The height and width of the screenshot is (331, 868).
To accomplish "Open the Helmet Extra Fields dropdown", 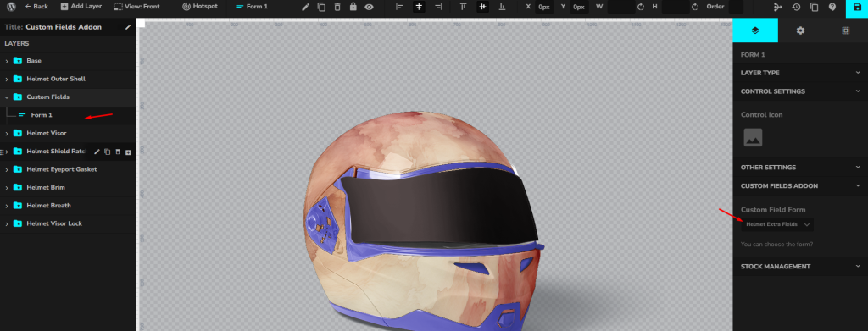I will [x=777, y=224].
